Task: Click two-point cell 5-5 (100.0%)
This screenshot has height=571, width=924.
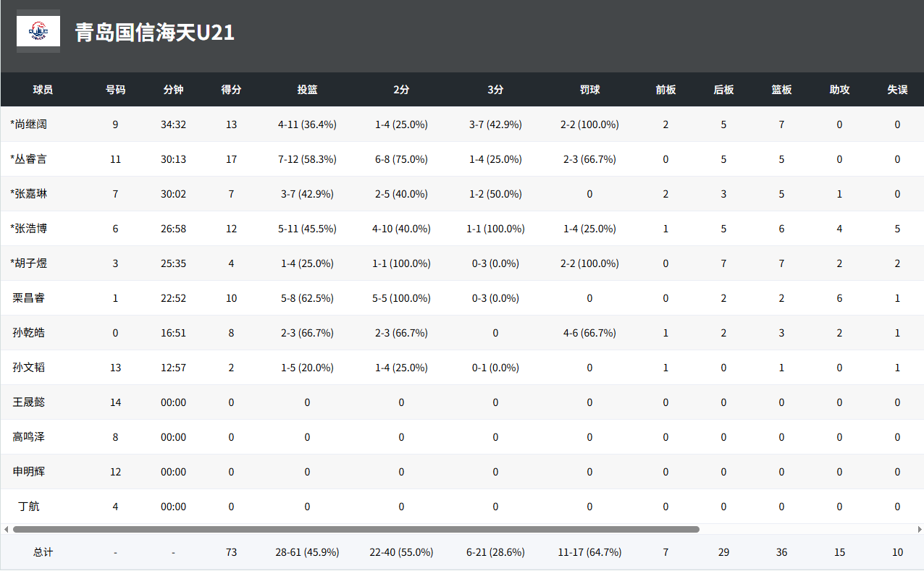Action: (401, 298)
